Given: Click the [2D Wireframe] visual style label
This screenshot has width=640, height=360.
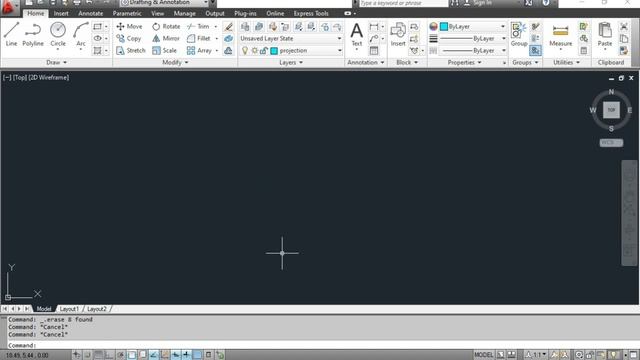Looking at the screenshot, I should point(49,78).
